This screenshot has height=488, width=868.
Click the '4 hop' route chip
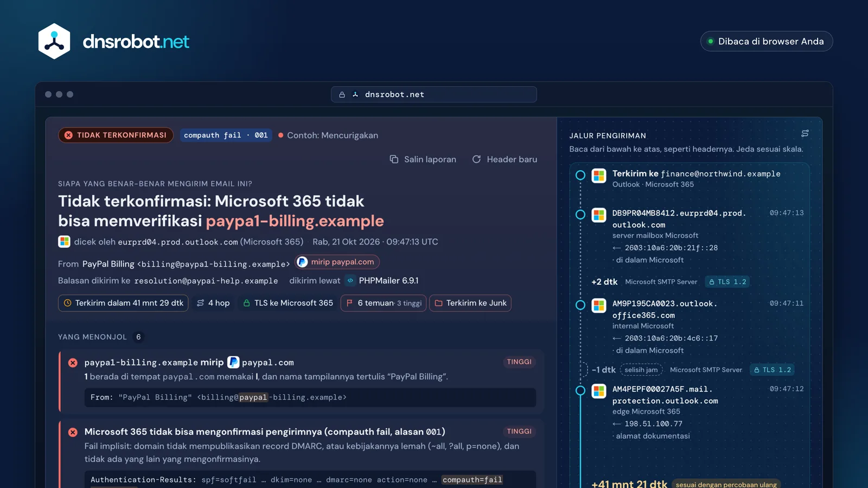point(213,303)
